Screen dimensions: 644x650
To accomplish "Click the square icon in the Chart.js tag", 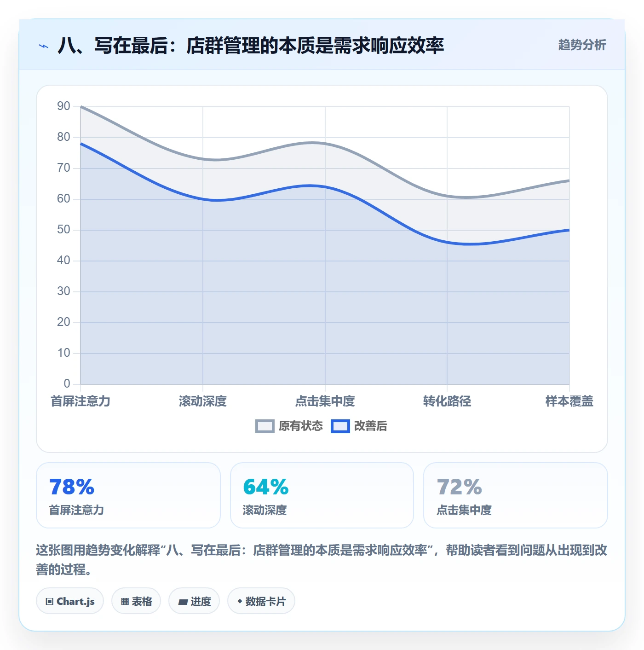I will pos(50,602).
